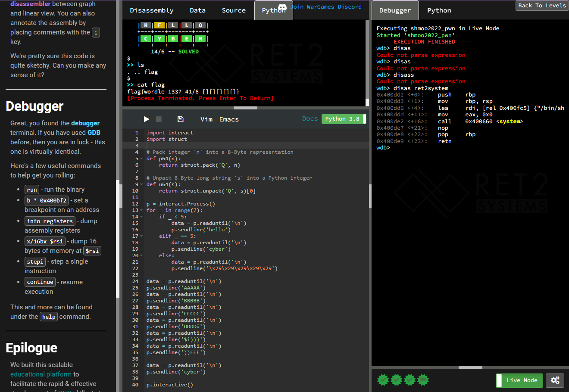This screenshot has width=569, height=392.
Task: Click the debugger link in the sidebar text
Action: coord(85,123)
